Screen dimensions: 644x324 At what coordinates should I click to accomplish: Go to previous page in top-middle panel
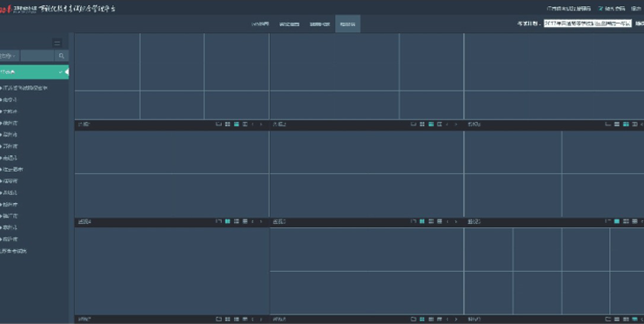pyautogui.click(x=447, y=125)
